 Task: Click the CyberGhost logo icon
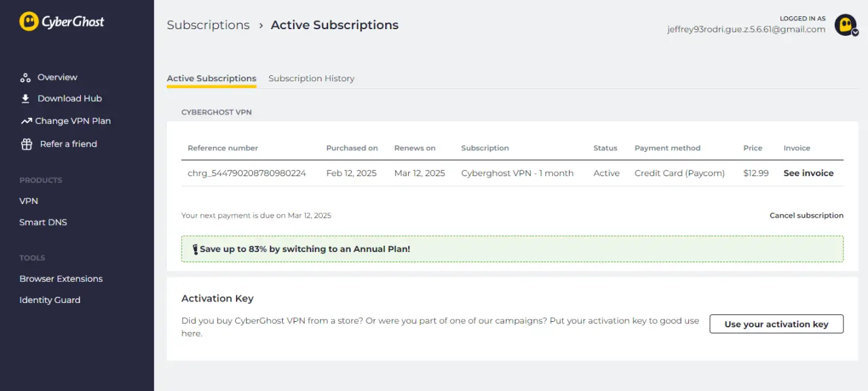28,22
